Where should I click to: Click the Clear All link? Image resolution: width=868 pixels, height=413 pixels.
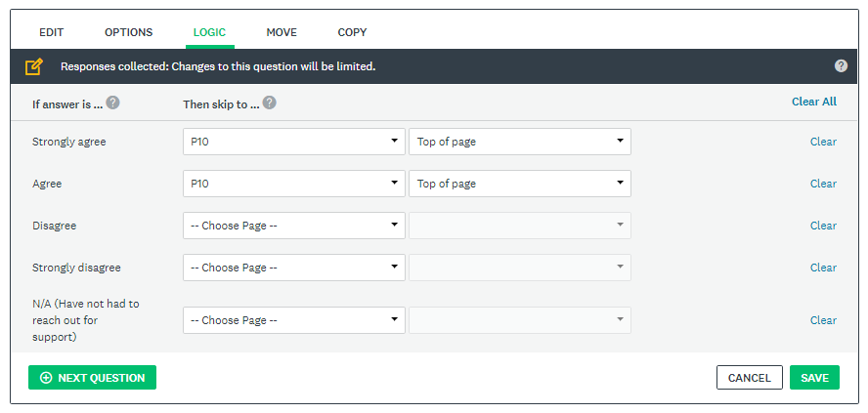coord(813,102)
